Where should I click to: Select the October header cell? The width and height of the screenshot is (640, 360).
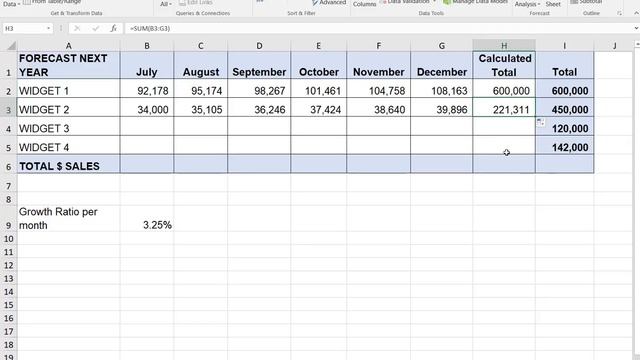[x=318, y=65]
